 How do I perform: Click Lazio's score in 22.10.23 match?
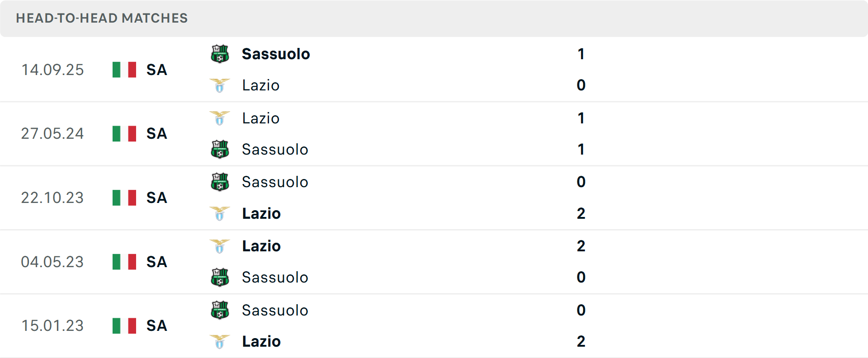581,213
